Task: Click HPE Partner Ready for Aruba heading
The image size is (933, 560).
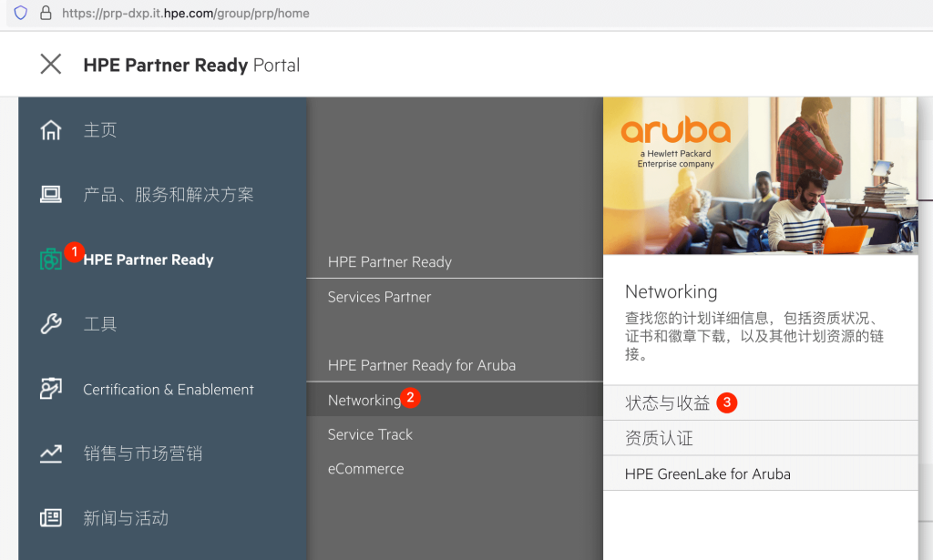Action: pyautogui.click(x=422, y=365)
